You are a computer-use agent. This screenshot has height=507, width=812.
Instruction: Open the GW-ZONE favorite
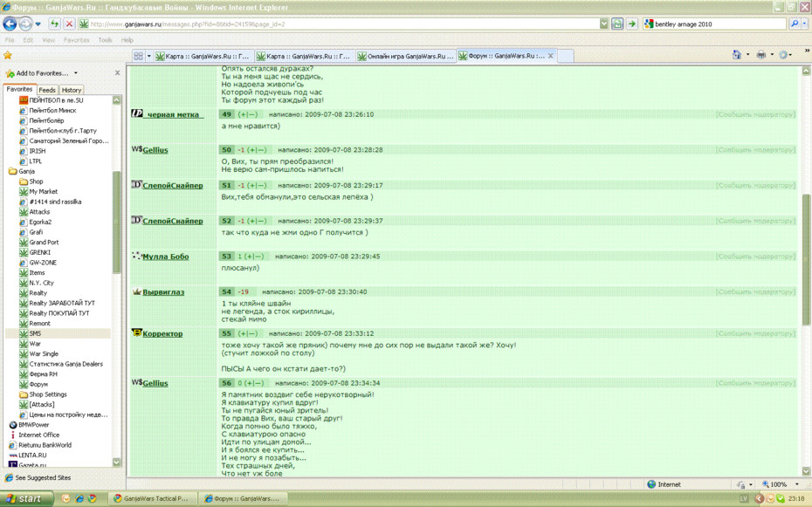point(38,263)
